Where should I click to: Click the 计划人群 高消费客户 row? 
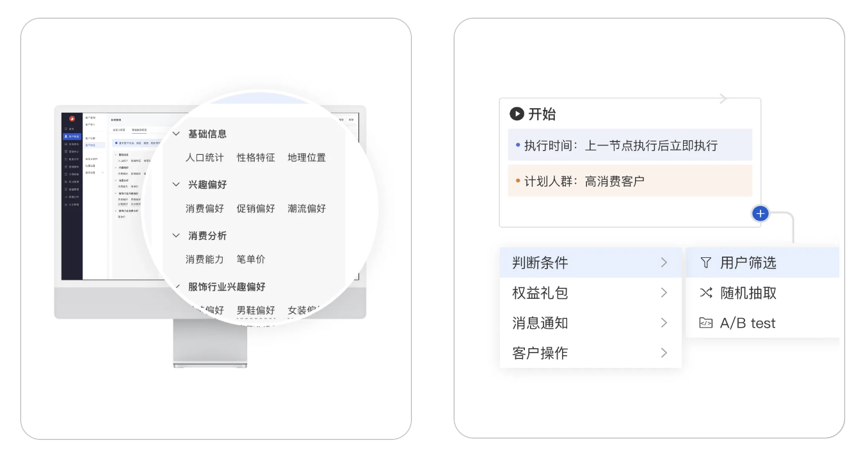point(630,181)
